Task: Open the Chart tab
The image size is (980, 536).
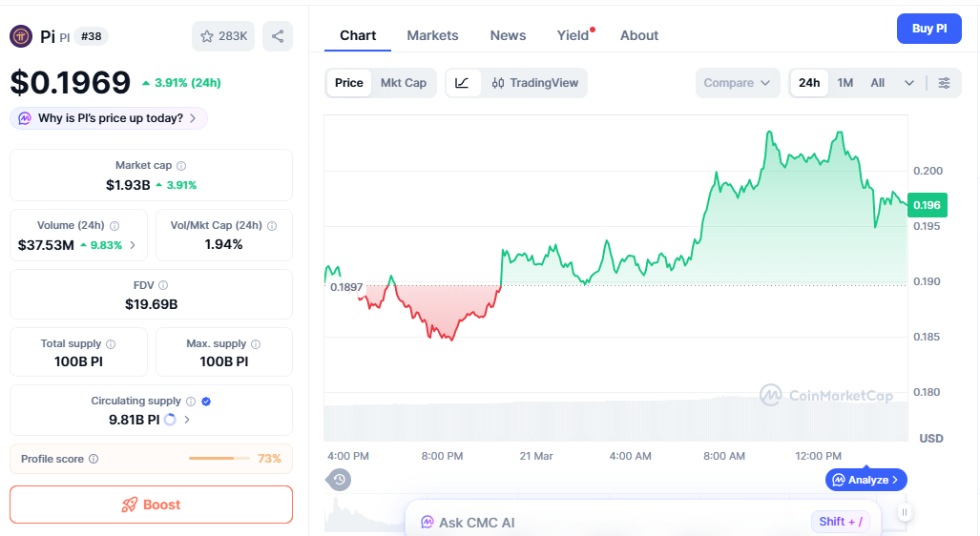Action: point(358,35)
